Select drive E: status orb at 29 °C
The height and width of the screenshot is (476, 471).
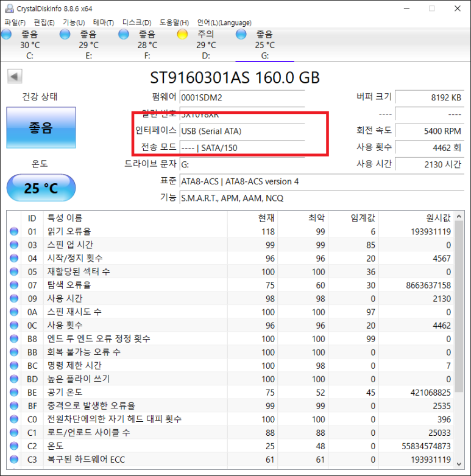[x=65, y=34]
